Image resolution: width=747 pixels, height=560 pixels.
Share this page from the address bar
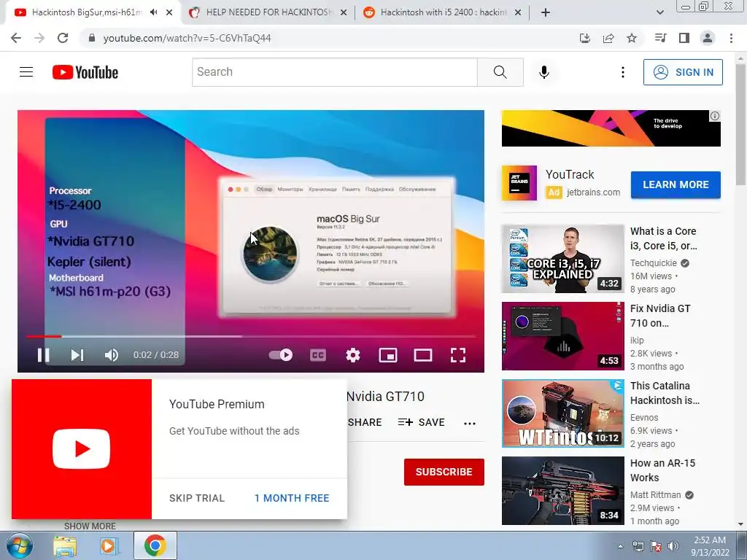tap(608, 38)
